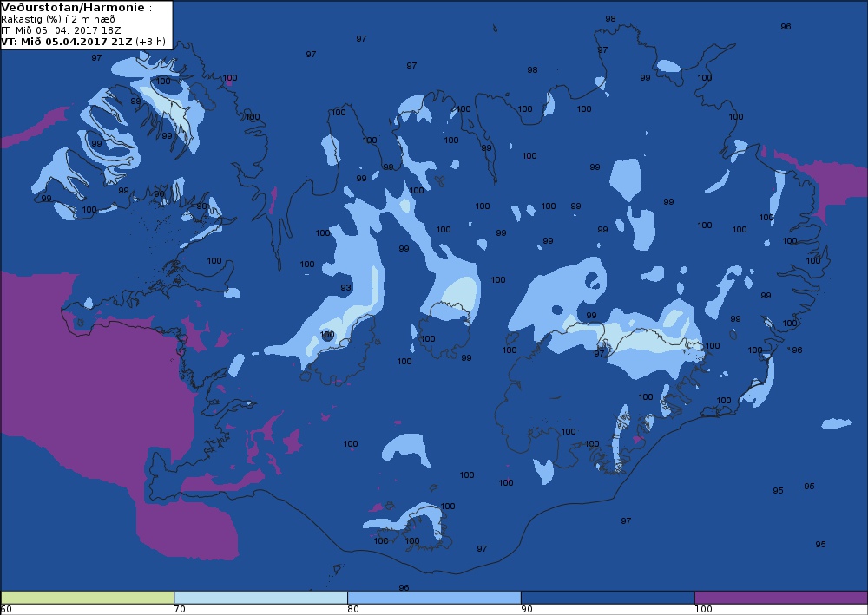This screenshot has height=615, width=868.
Task: Click the legend scale label '70'
Action: click(180, 610)
